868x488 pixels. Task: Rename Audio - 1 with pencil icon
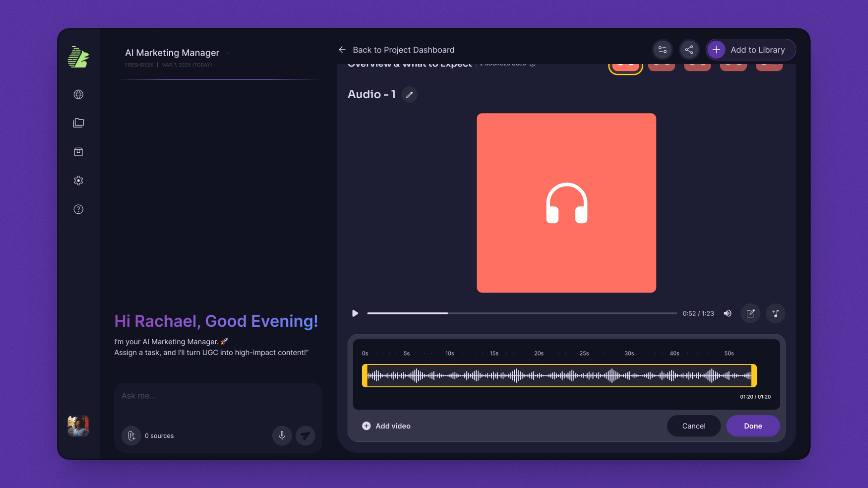point(409,94)
